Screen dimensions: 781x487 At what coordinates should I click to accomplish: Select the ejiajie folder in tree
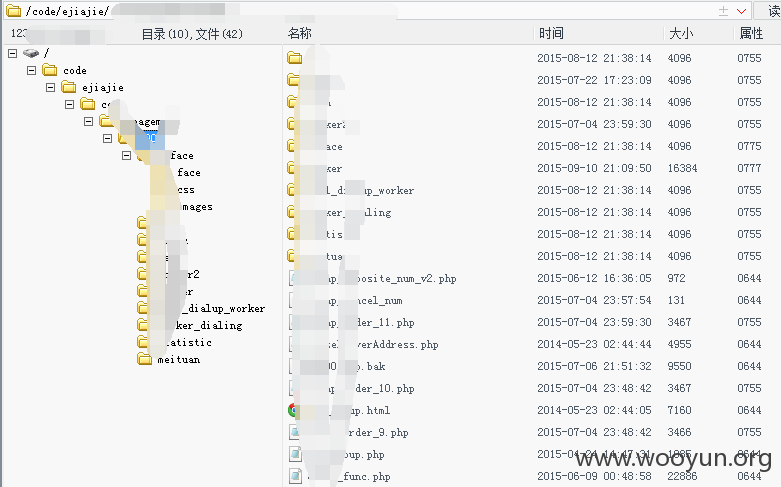click(x=103, y=88)
